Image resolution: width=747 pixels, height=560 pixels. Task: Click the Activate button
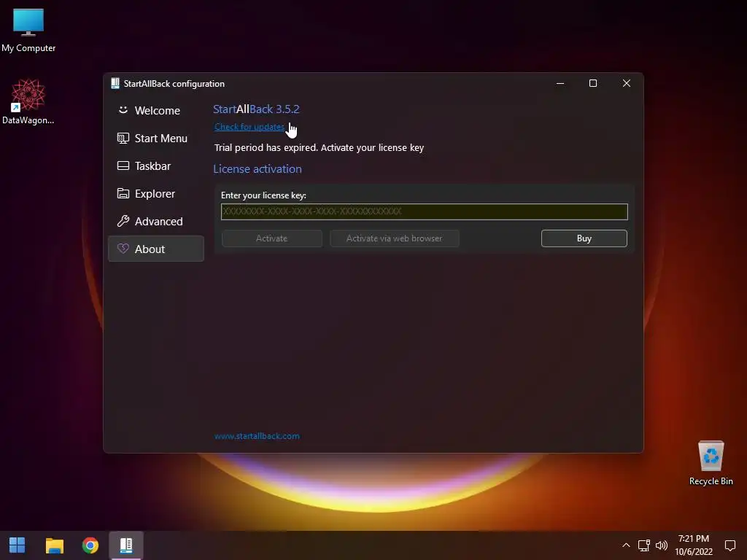271,238
